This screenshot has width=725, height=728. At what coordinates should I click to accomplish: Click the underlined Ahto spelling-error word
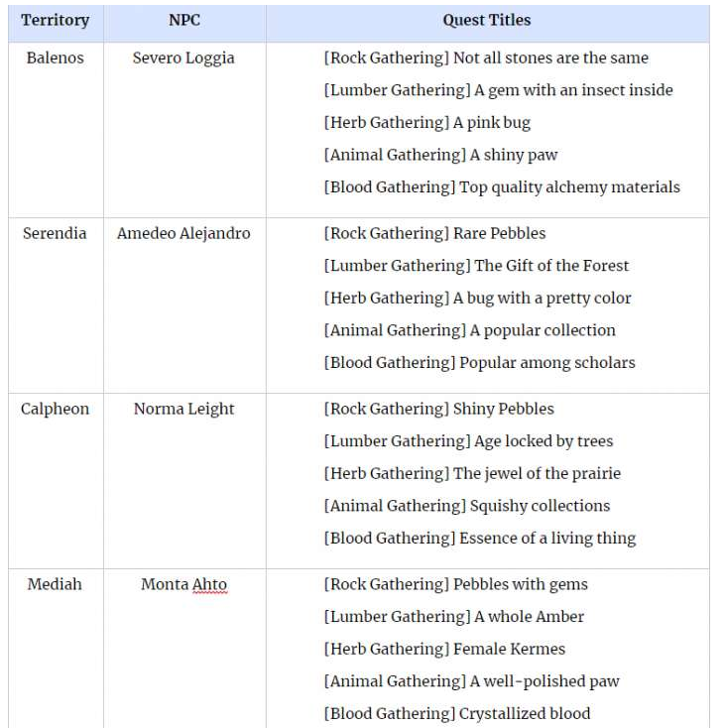210,584
